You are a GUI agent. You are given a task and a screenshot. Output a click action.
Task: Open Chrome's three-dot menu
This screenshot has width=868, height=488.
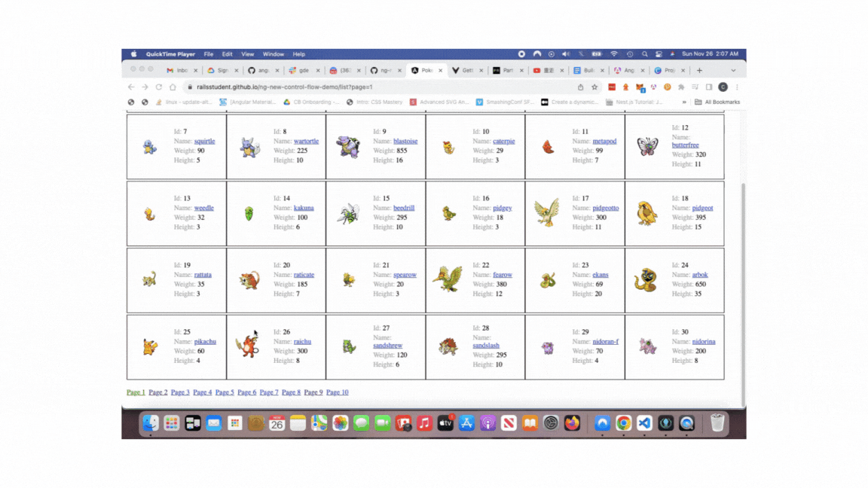[737, 87]
